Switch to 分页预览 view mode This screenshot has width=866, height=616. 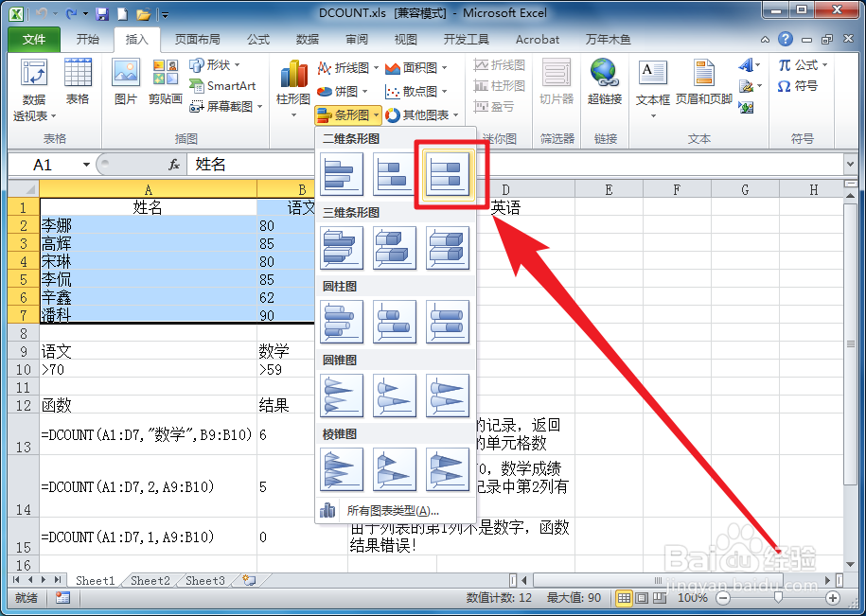[x=660, y=598]
